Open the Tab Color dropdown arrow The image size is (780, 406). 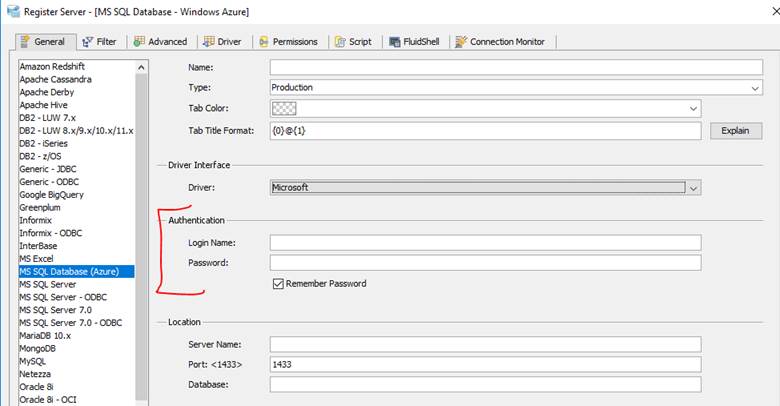693,108
